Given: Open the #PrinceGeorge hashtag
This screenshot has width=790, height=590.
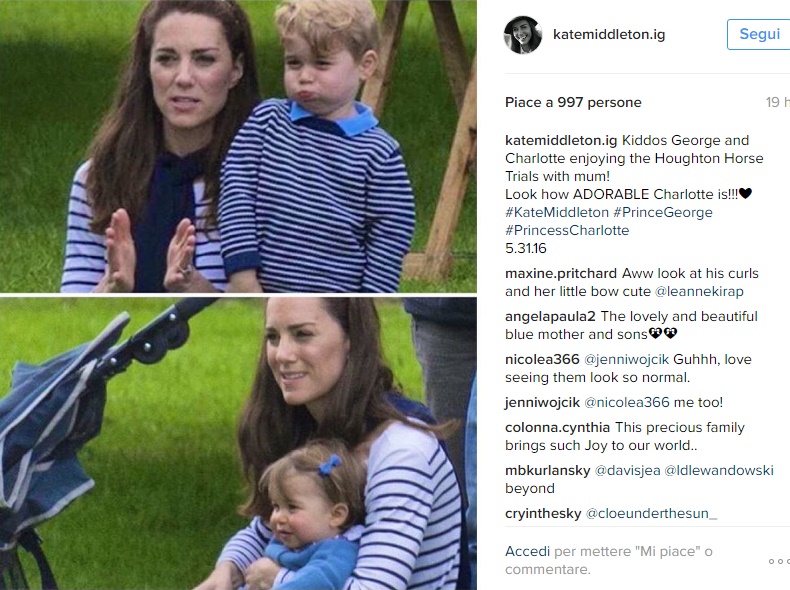Looking at the screenshot, I should tap(663, 212).
